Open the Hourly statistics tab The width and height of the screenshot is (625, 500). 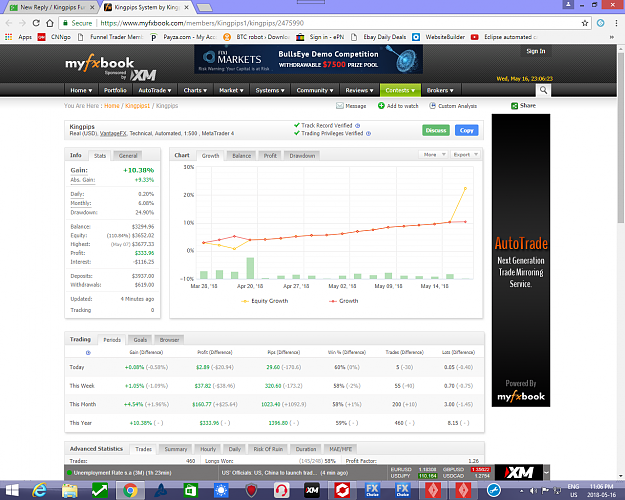pos(208,449)
